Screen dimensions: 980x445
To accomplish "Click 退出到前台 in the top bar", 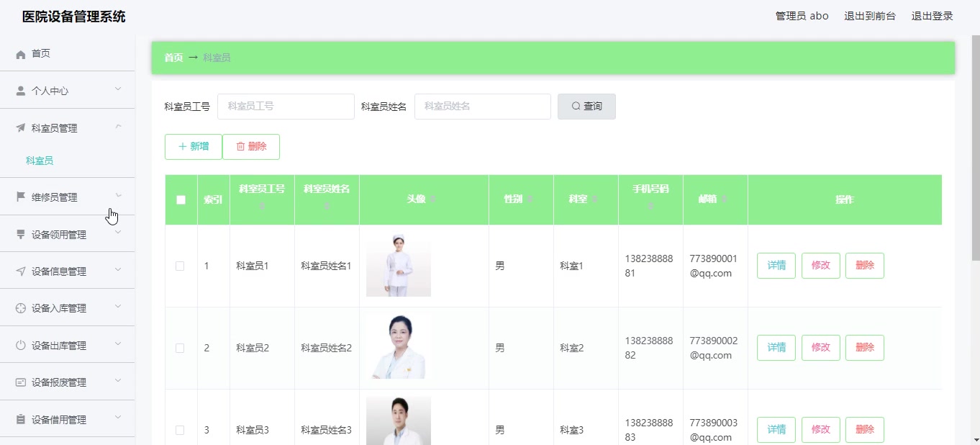I will click(x=870, y=16).
